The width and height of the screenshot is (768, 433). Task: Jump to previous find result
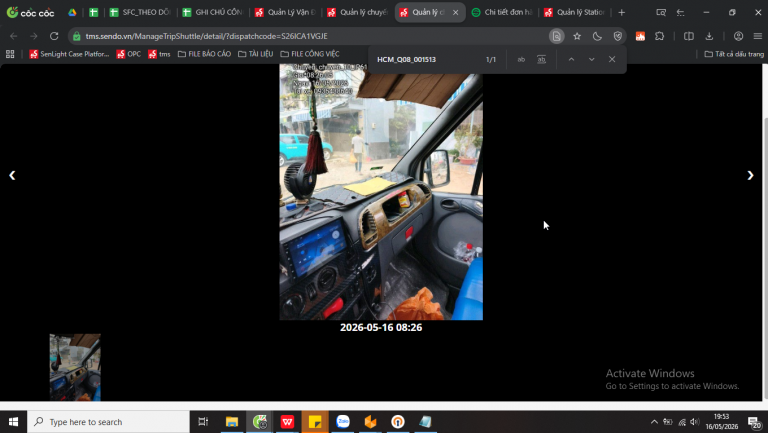(x=571, y=59)
